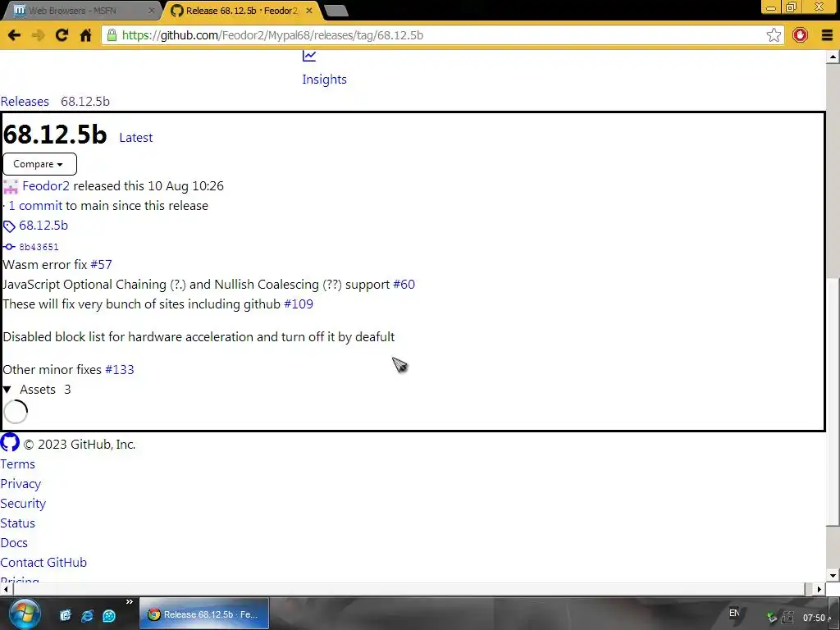Image resolution: width=840 pixels, height=630 pixels.
Task: Go to the Releases breadcrumb link
Action: [25, 101]
